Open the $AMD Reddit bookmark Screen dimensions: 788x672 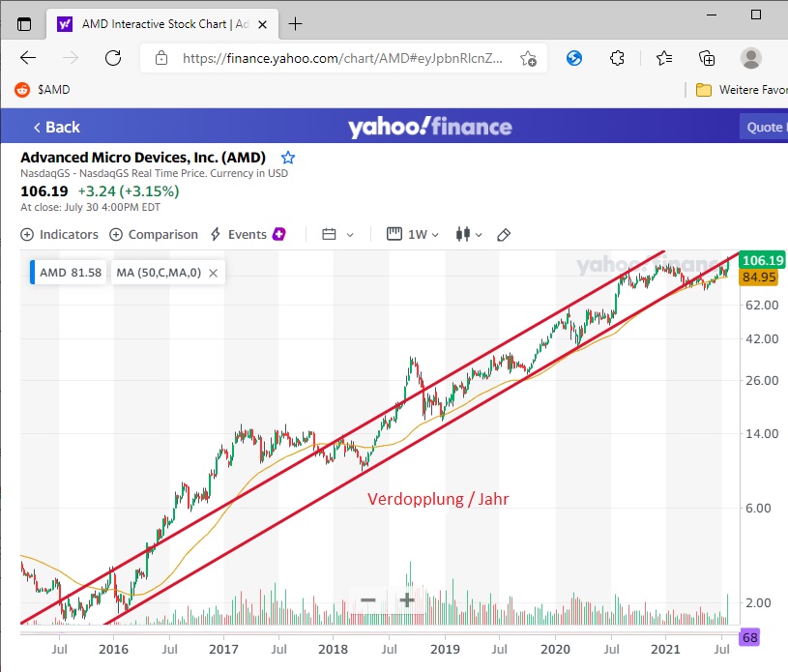tap(42, 90)
